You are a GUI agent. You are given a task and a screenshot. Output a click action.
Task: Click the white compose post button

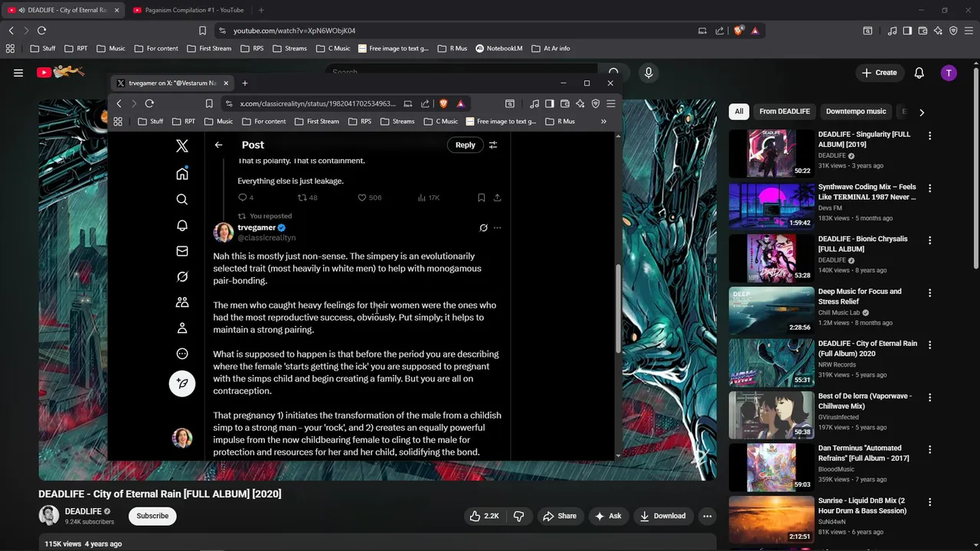coord(182,383)
